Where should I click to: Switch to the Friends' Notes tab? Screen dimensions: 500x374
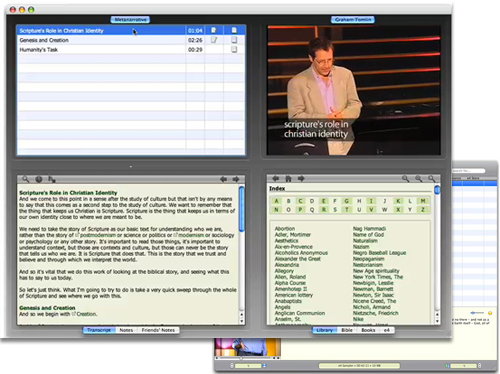[x=158, y=330]
